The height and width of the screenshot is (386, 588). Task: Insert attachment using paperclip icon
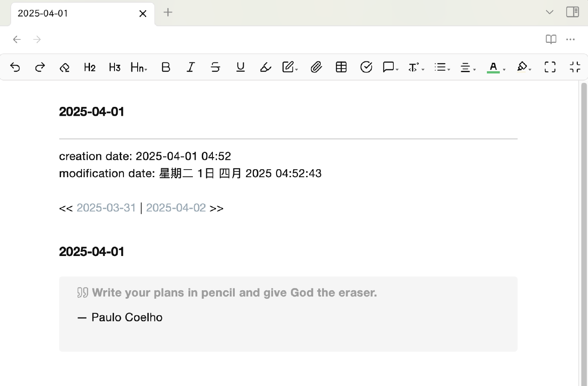316,67
